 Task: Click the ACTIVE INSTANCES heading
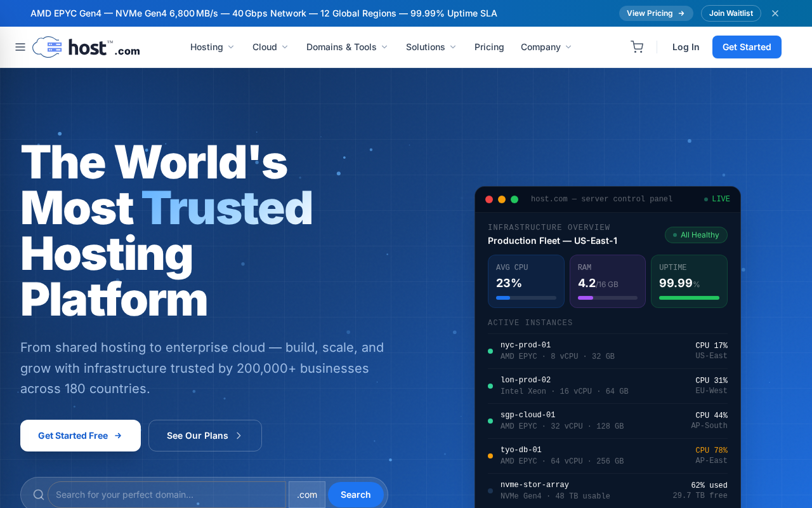(530, 323)
